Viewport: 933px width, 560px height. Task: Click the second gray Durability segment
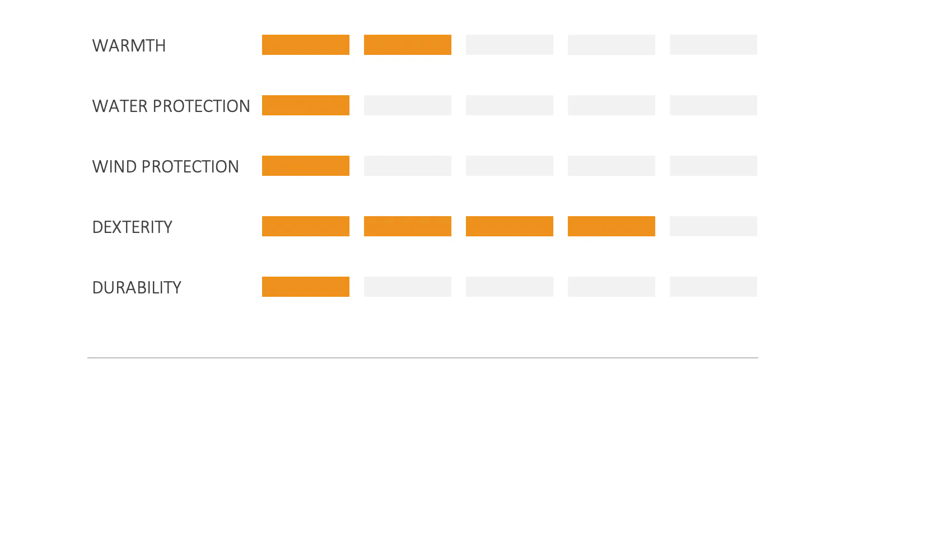pos(408,287)
